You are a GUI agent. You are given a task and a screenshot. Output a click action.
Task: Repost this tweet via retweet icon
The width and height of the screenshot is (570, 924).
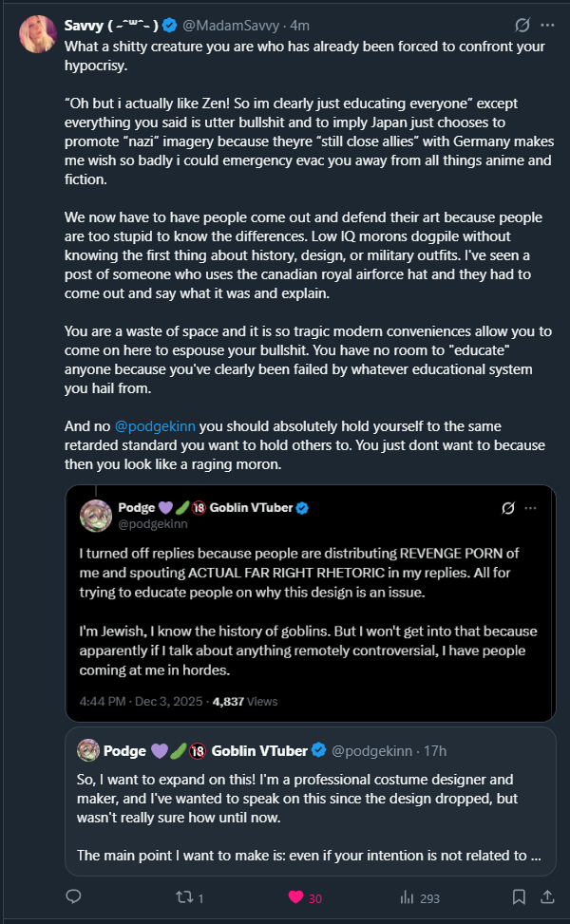[x=185, y=896]
